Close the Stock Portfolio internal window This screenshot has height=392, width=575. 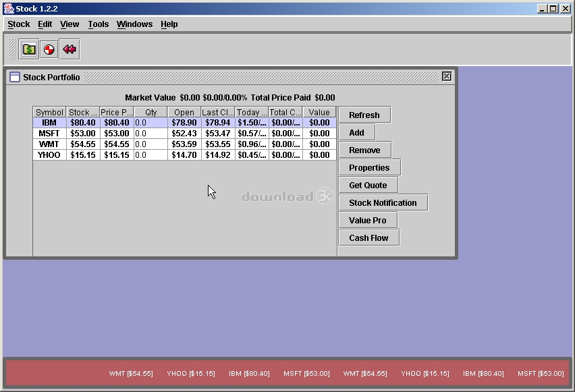click(447, 77)
